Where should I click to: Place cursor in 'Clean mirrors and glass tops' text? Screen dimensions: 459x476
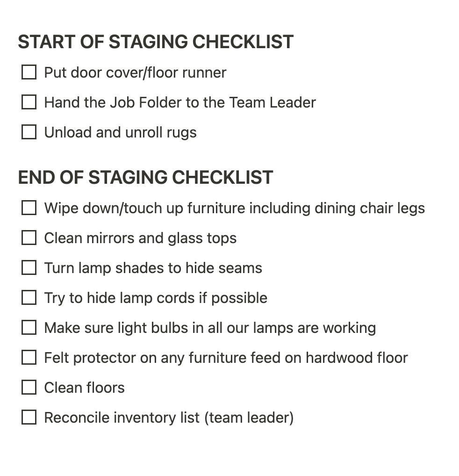pos(140,238)
